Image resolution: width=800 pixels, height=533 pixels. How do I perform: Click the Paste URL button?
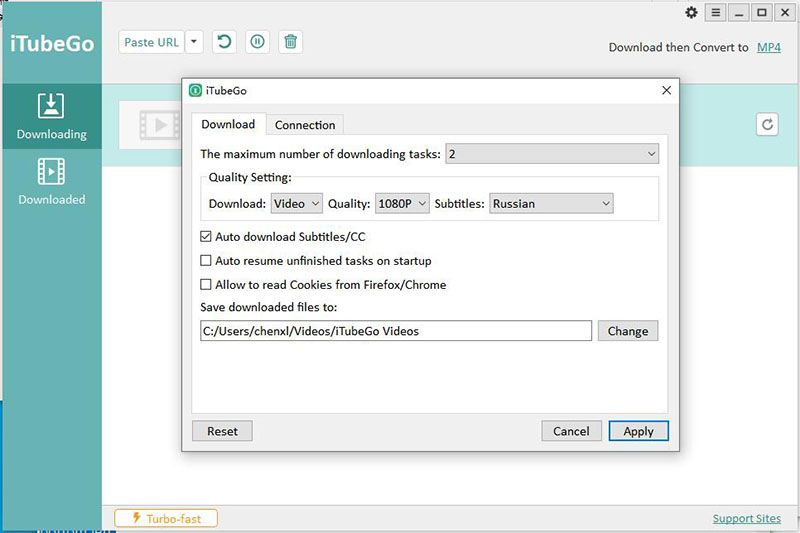[x=152, y=42]
